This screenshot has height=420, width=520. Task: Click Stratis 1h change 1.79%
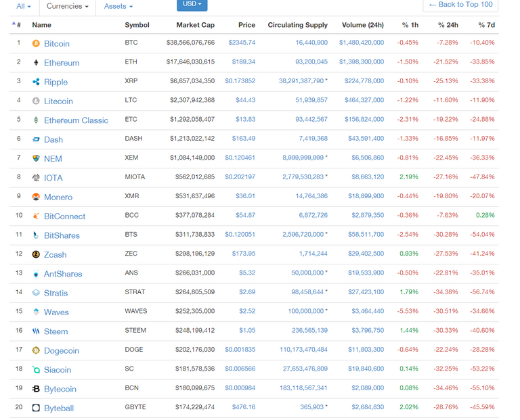tap(409, 292)
